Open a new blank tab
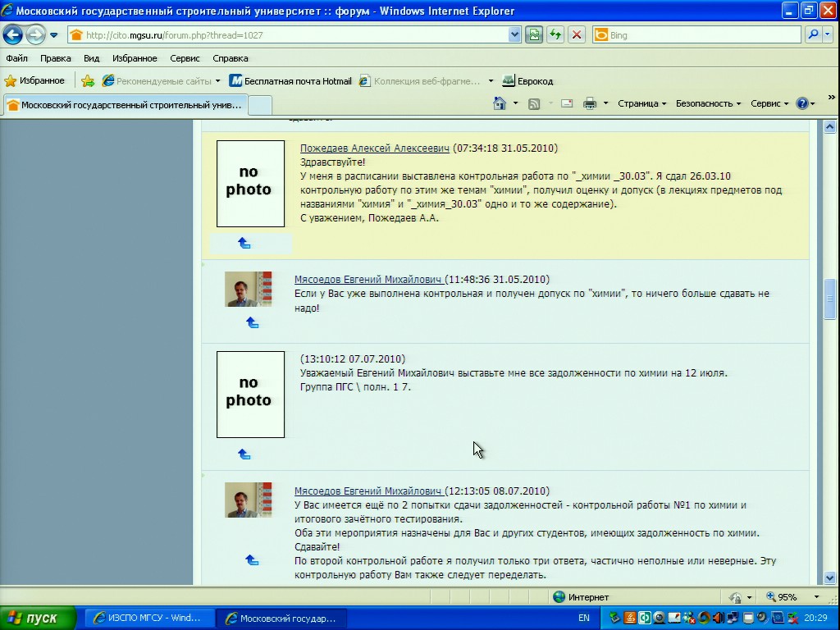 pos(260,105)
